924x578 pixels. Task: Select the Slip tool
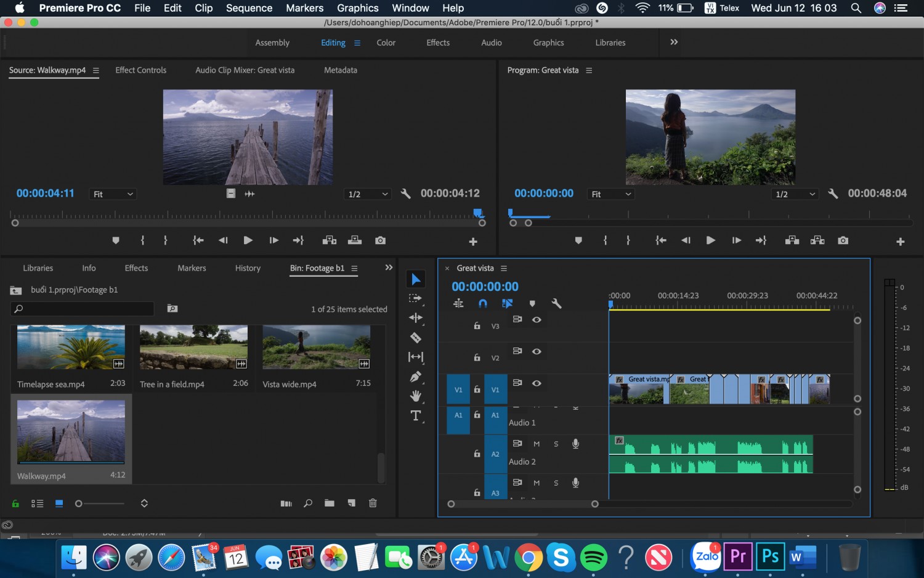[416, 357]
